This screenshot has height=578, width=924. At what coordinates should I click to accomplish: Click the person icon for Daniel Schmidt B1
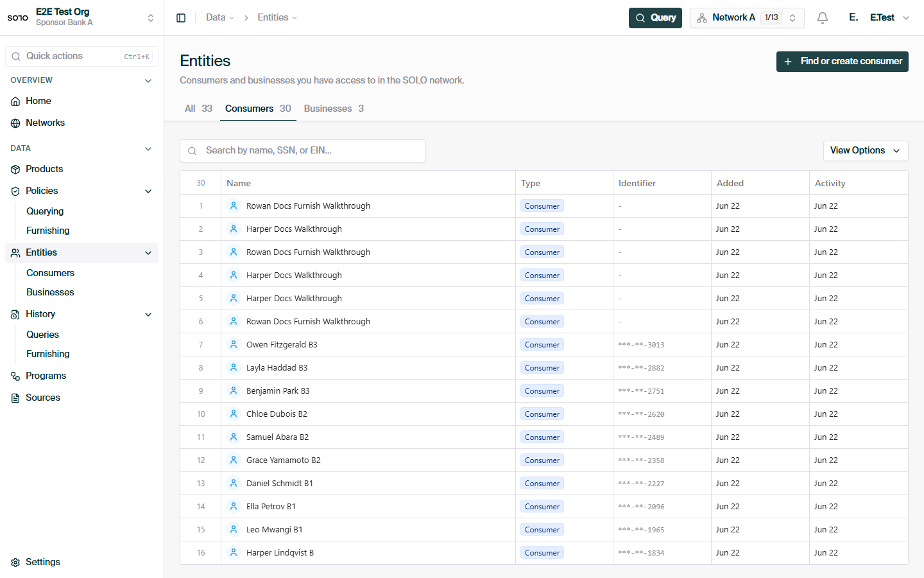[234, 483]
